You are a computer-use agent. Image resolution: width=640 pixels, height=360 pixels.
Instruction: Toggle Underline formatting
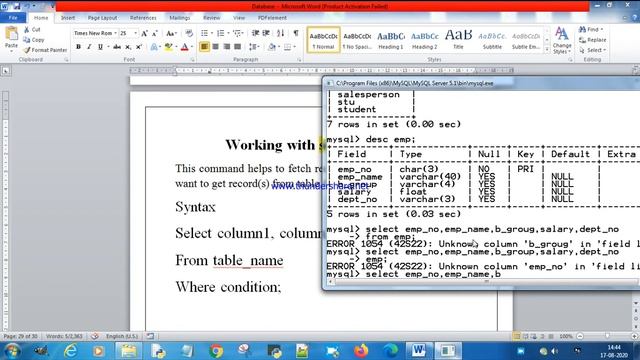coord(100,47)
